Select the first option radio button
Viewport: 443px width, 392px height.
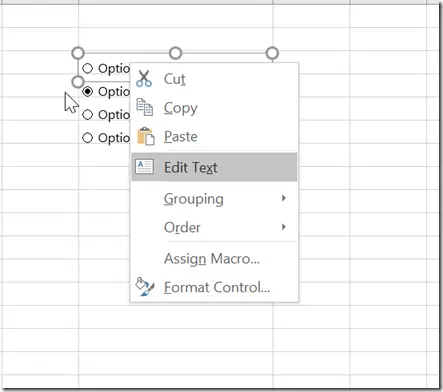pos(87,68)
